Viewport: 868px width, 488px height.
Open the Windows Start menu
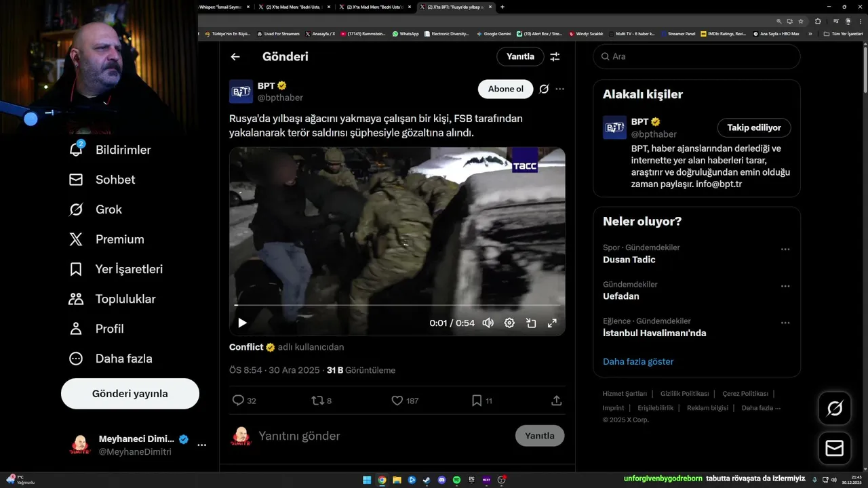click(x=367, y=480)
